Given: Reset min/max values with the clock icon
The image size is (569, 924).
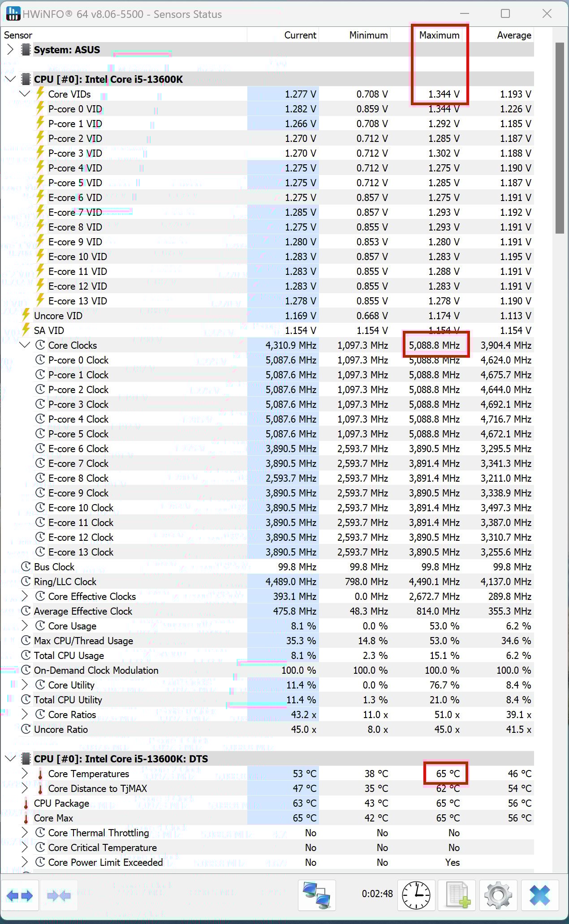Looking at the screenshot, I should pos(416,895).
